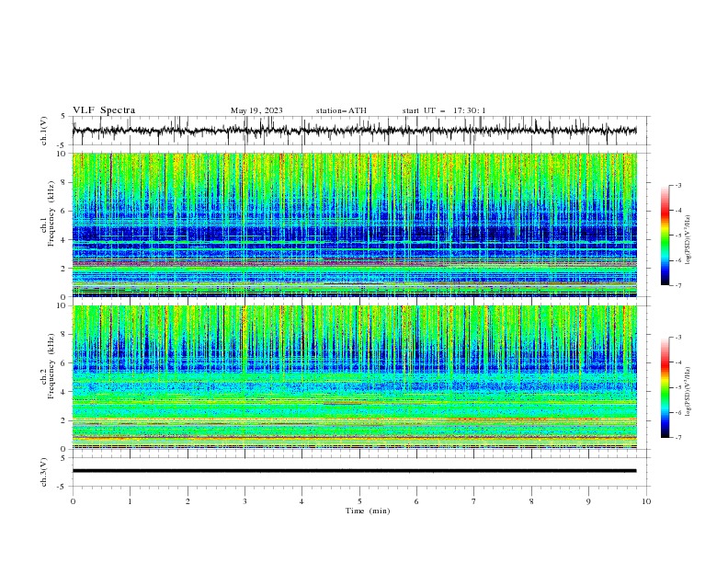Screen dimensions: 728x563
Task: Click time axis tick label "7"
Action: (x=474, y=501)
